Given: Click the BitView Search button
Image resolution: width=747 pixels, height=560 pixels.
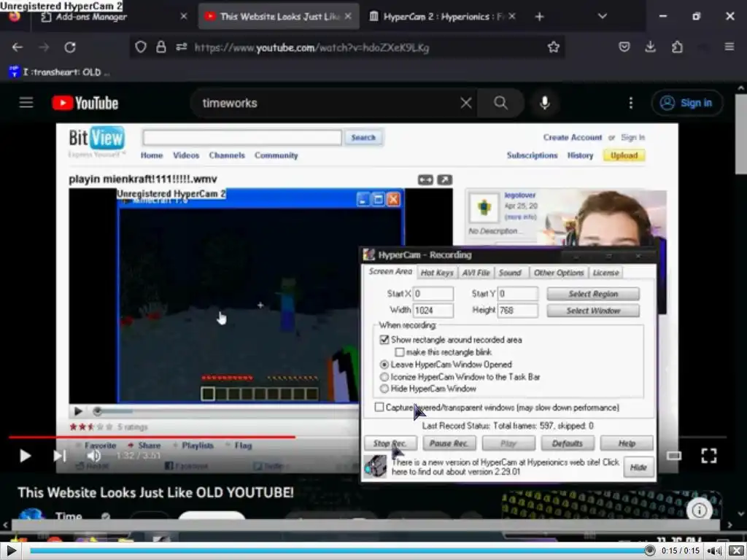Looking at the screenshot, I should tap(363, 137).
